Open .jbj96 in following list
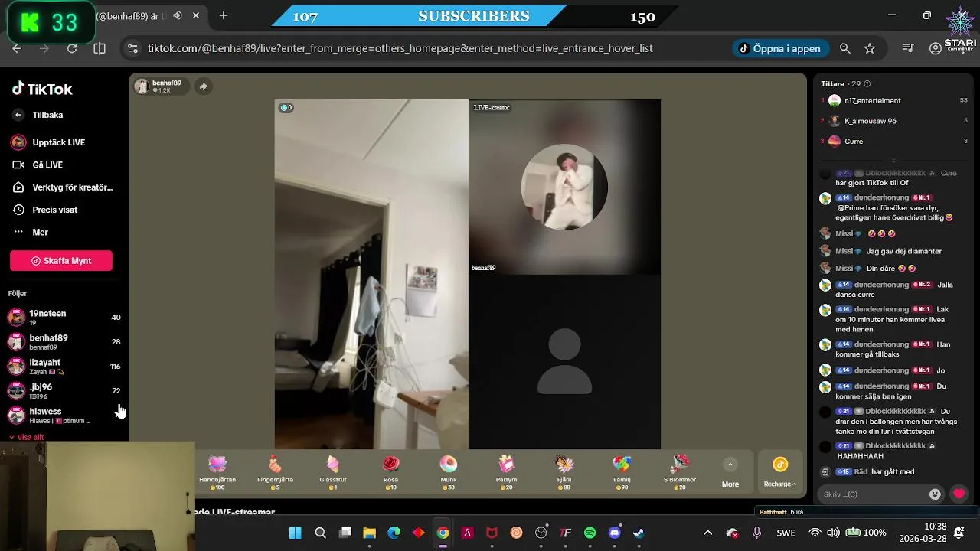The width and height of the screenshot is (980, 551). (64, 391)
